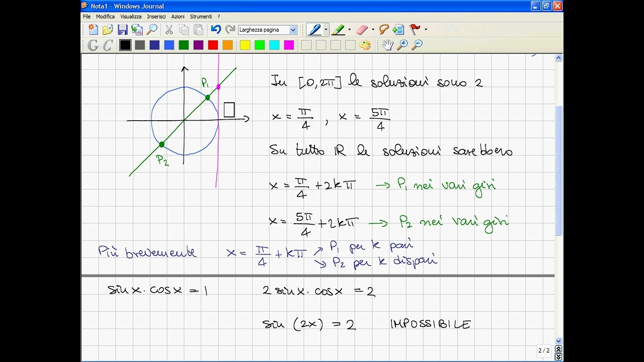
Task: Expand Eraser options arrow
Action: point(373,30)
